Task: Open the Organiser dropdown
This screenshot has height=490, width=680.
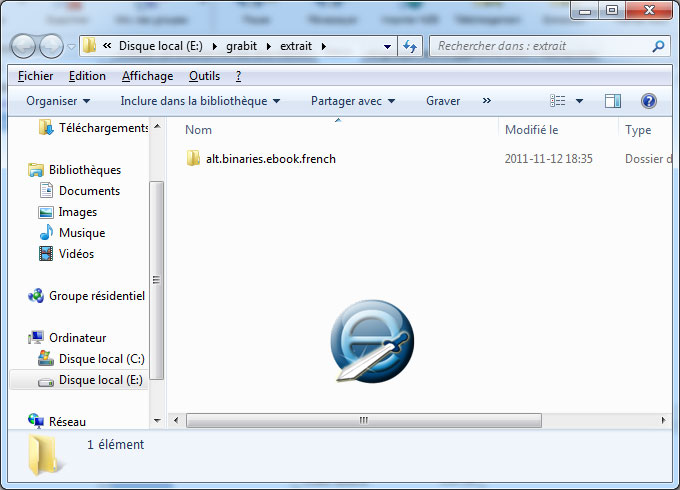Action: click(x=58, y=101)
